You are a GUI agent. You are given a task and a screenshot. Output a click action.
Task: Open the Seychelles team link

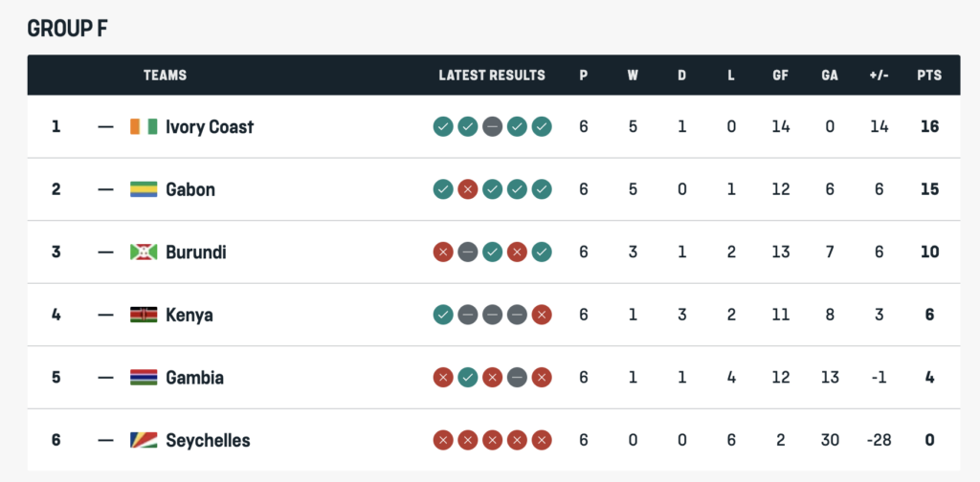(208, 441)
